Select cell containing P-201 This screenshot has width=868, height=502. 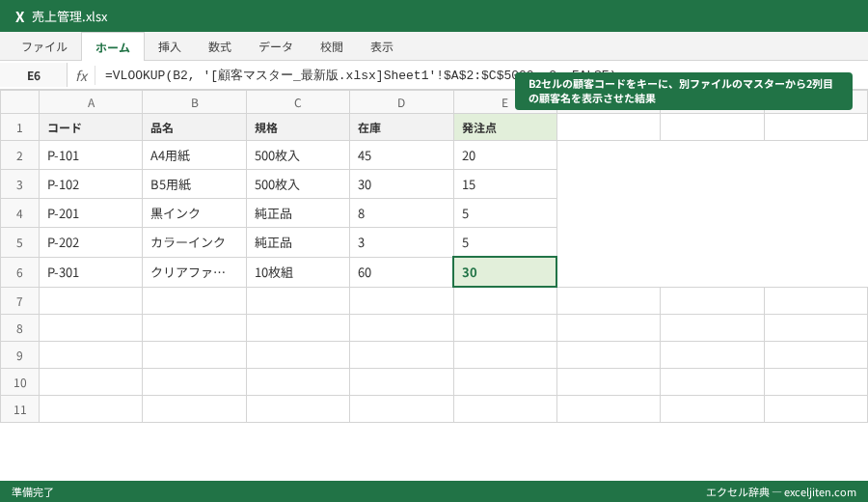pos(91,213)
